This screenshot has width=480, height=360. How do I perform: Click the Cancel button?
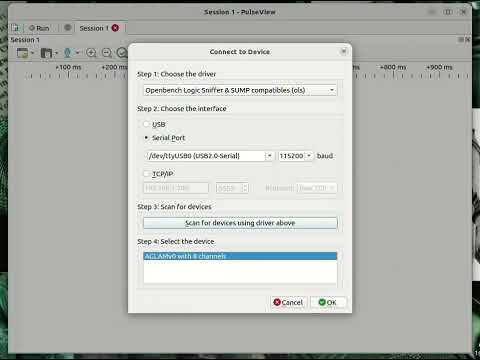click(288, 302)
